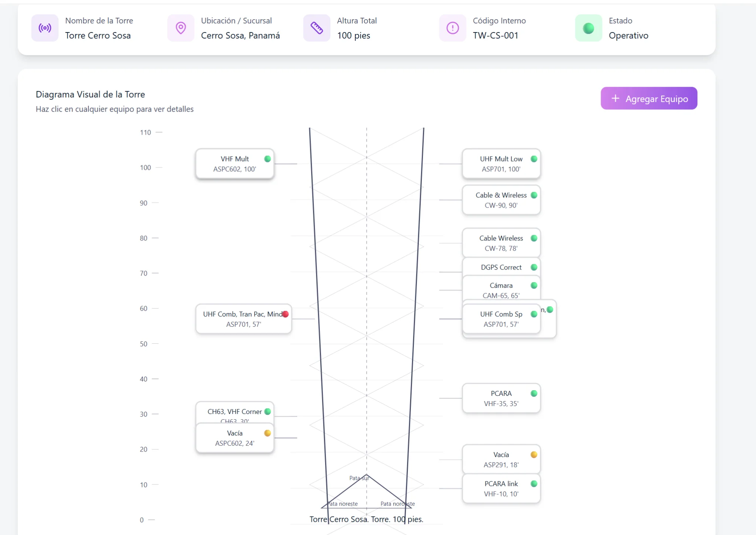Click the yellow status dot on Vacía ASPC602 card

pos(268,433)
